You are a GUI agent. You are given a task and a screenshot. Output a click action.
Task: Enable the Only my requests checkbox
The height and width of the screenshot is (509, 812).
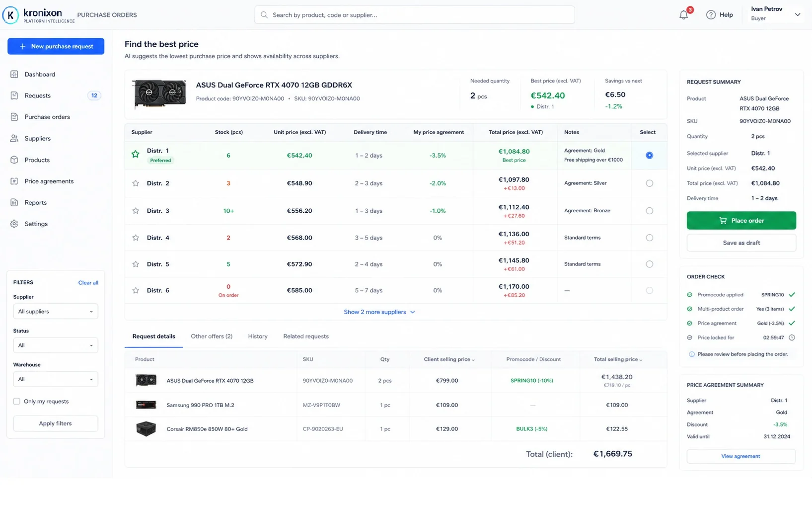point(17,401)
